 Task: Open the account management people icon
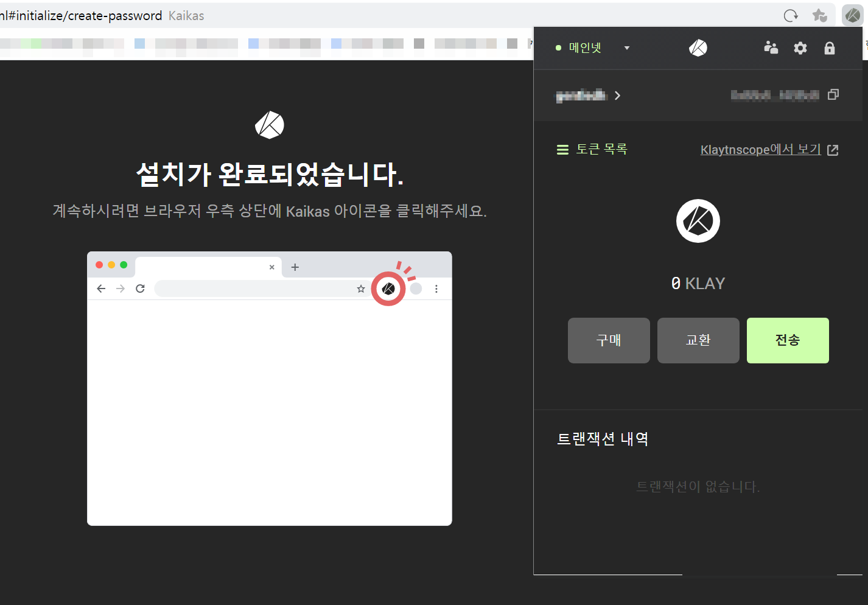click(x=771, y=47)
